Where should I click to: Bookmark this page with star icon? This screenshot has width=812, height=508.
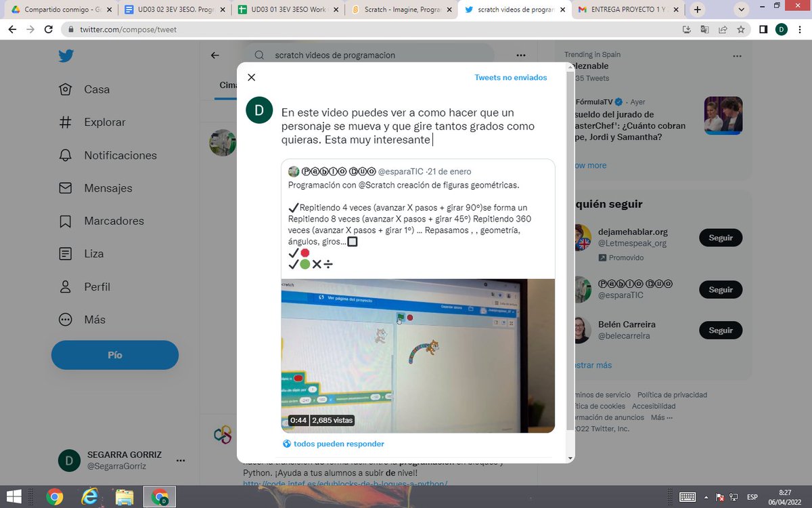(741, 30)
